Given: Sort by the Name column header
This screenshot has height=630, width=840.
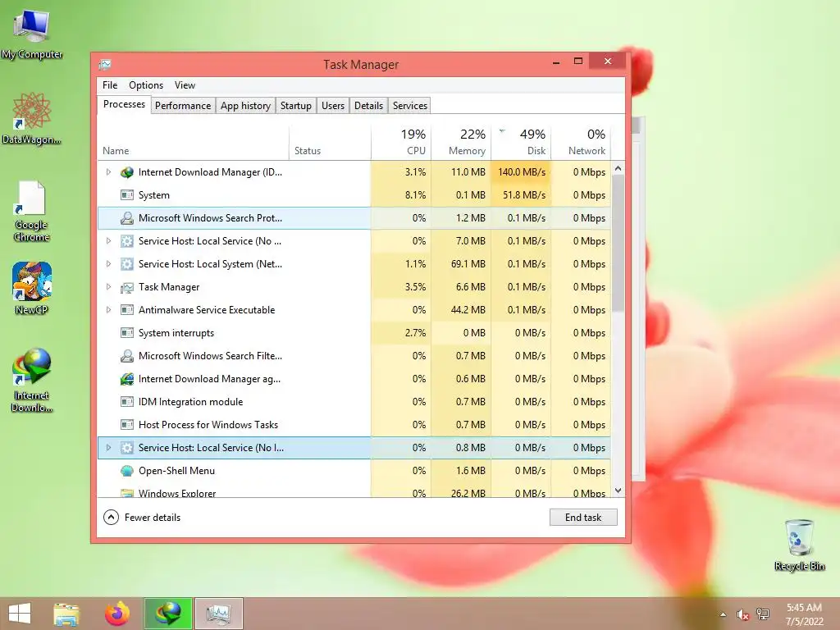Looking at the screenshot, I should click(194, 143).
